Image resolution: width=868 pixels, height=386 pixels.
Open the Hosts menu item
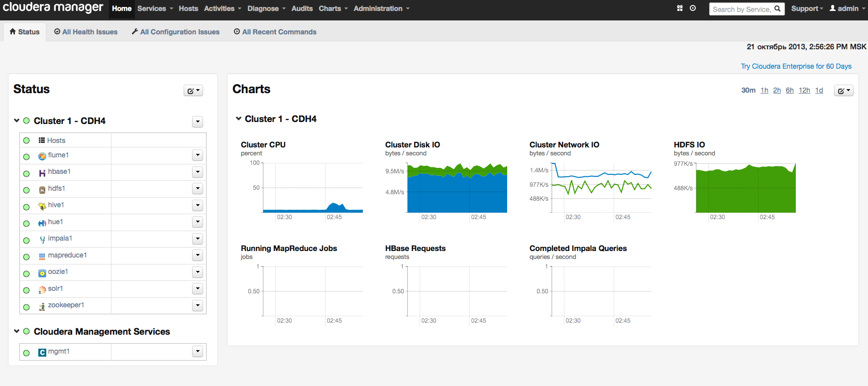click(x=189, y=8)
